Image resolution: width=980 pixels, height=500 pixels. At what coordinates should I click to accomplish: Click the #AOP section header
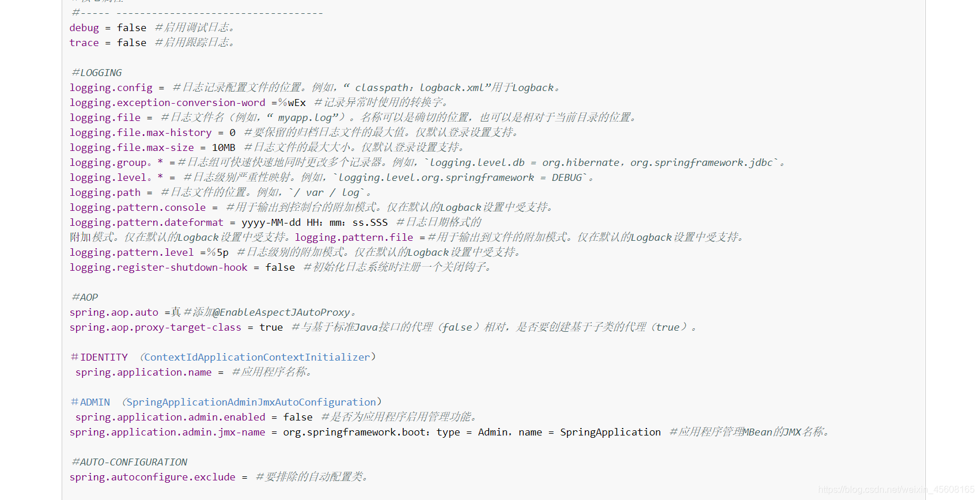pos(85,297)
